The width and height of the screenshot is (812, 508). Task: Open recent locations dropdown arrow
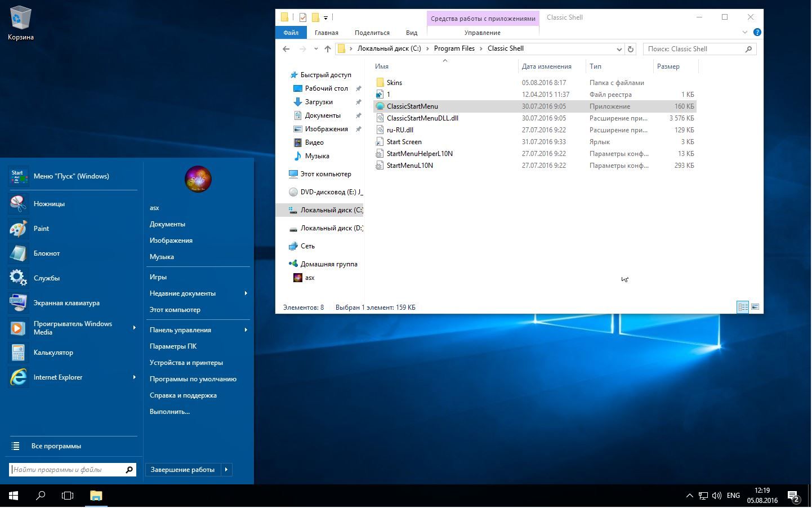(316, 49)
